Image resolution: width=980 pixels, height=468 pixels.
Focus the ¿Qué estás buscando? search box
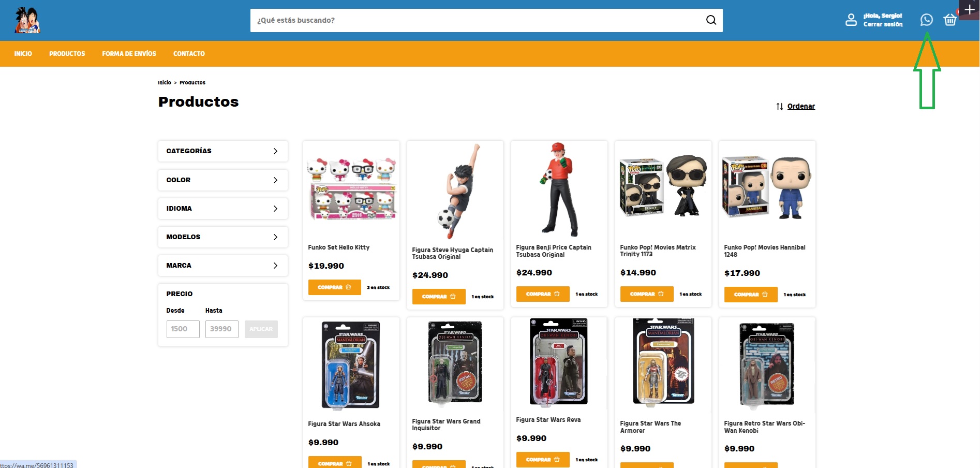476,20
